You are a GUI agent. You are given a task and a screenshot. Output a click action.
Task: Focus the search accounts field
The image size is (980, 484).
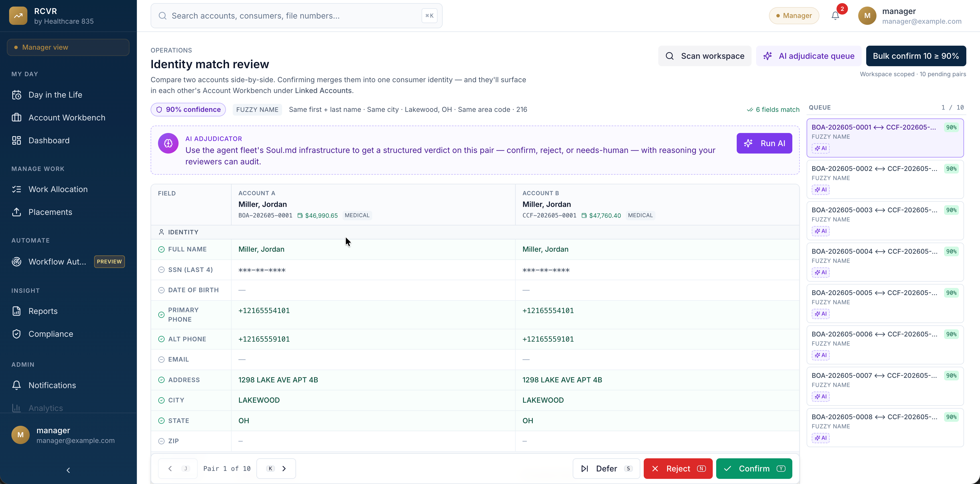coord(296,16)
